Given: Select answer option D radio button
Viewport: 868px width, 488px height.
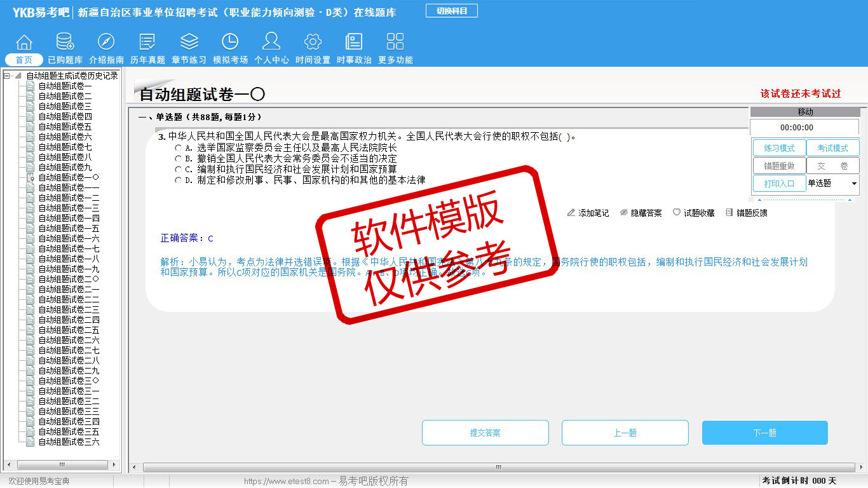Looking at the screenshot, I should coord(179,180).
